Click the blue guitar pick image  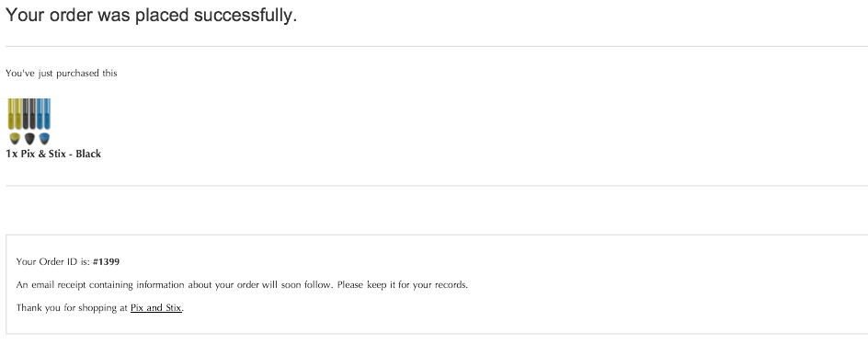pos(44,138)
